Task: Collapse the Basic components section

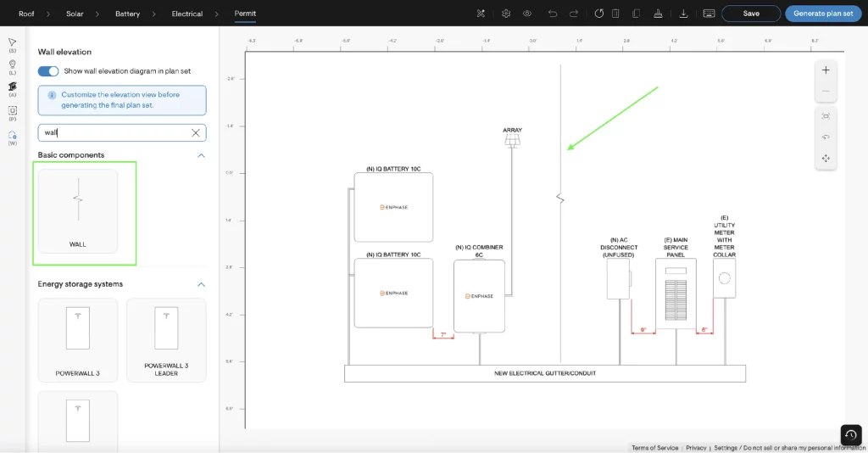Action: click(x=201, y=155)
